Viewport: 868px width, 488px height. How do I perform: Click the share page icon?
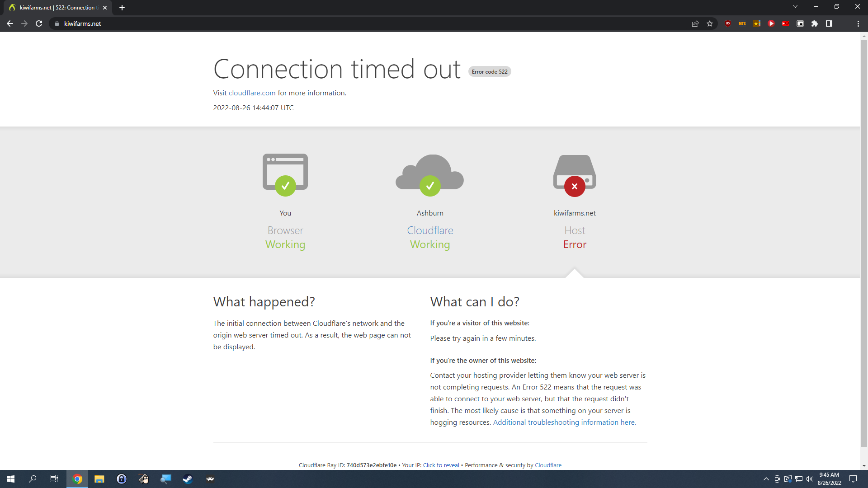(x=695, y=23)
